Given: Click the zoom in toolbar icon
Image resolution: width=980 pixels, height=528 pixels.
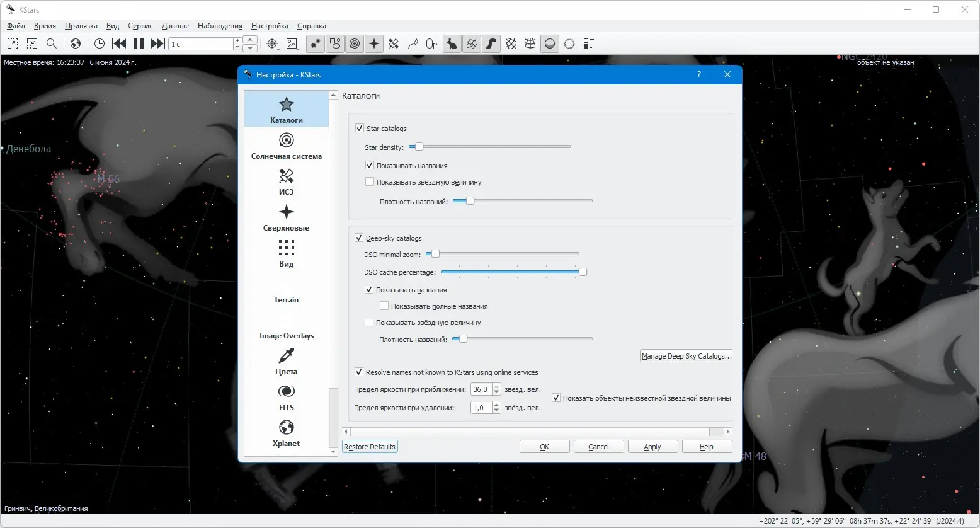Looking at the screenshot, I should 13,43.
